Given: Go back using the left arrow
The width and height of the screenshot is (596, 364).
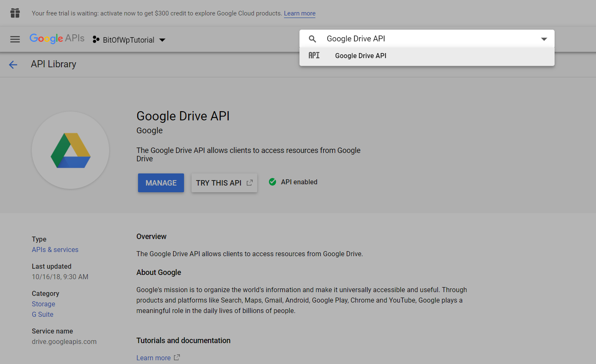Looking at the screenshot, I should click(x=13, y=64).
